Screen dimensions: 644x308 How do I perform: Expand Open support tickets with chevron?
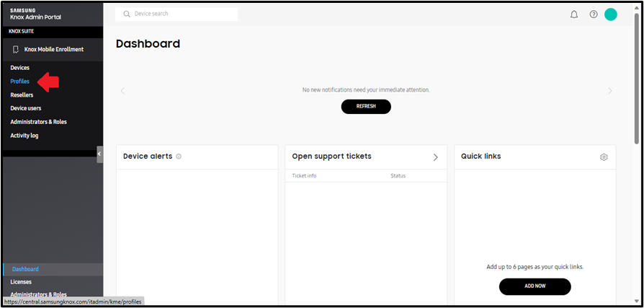[x=436, y=157]
